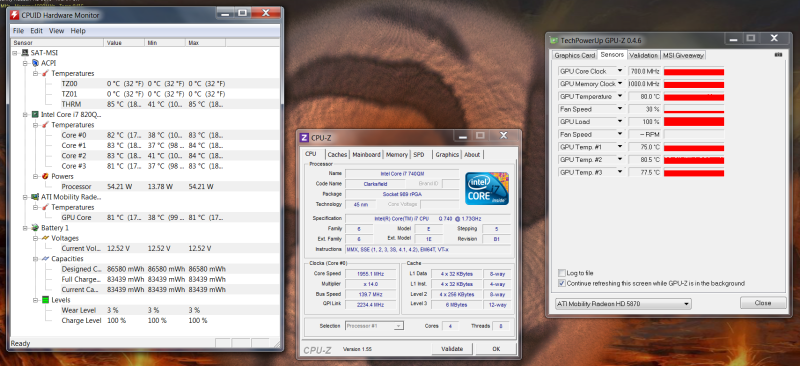The width and height of the screenshot is (800, 366).
Task: Click the Voltages lightning icon
Action: 45,238
